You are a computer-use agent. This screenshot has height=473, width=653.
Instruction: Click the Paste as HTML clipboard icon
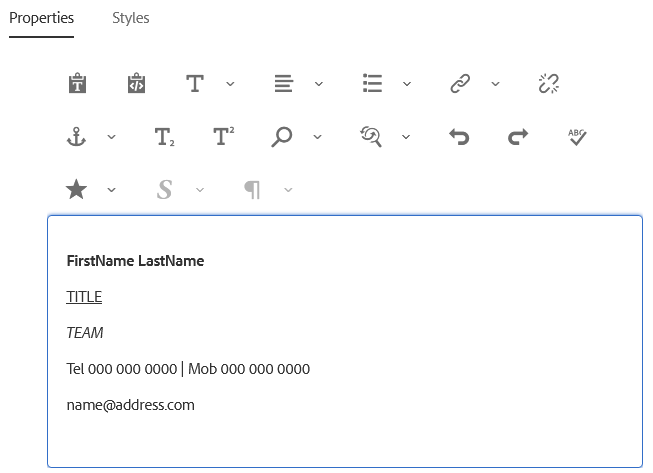[x=136, y=83]
